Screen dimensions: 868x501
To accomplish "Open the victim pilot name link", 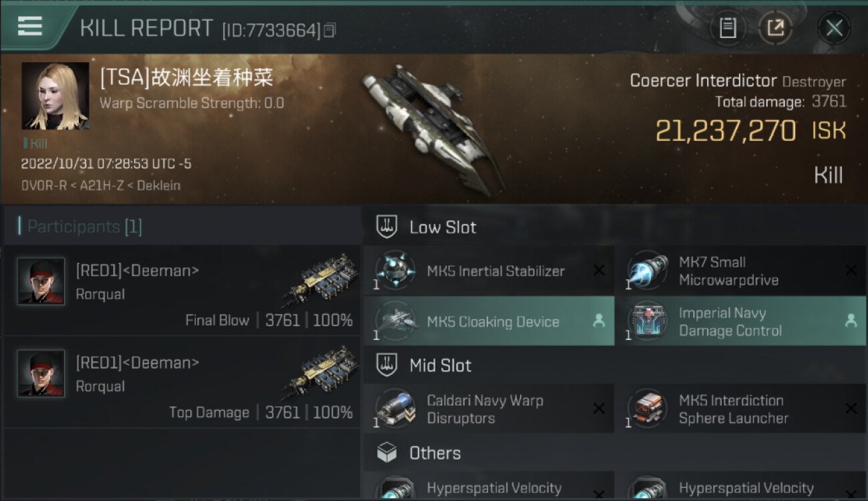I will click(186, 77).
